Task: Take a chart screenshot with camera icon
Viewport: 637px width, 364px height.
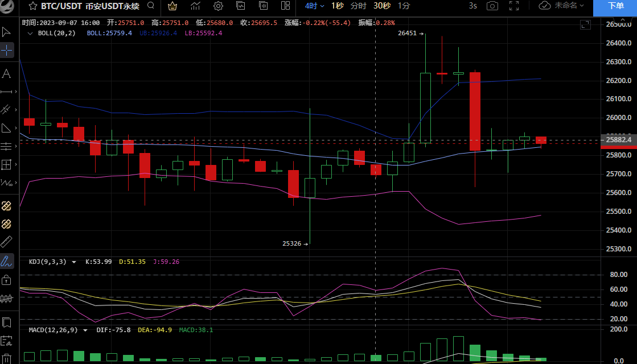Action: click(x=492, y=6)
